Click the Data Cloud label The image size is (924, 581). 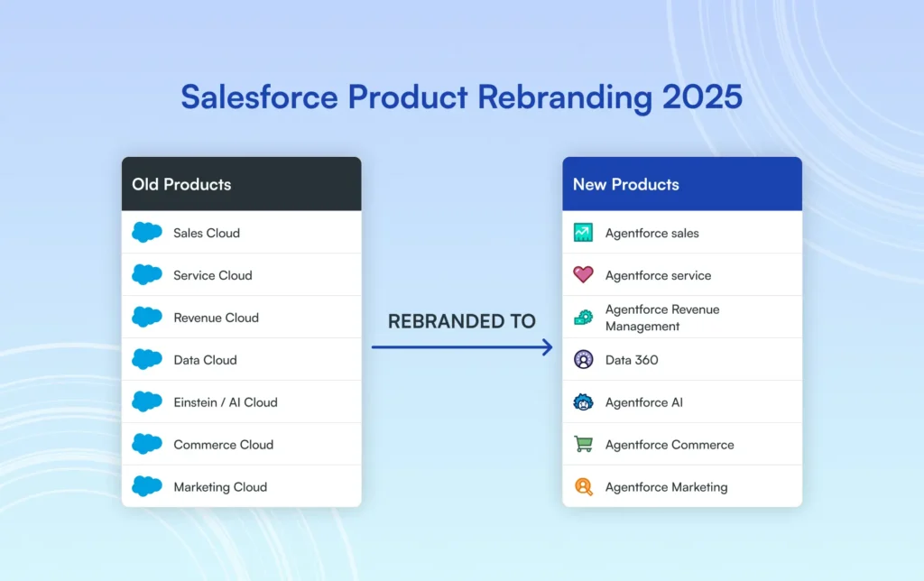205,359
